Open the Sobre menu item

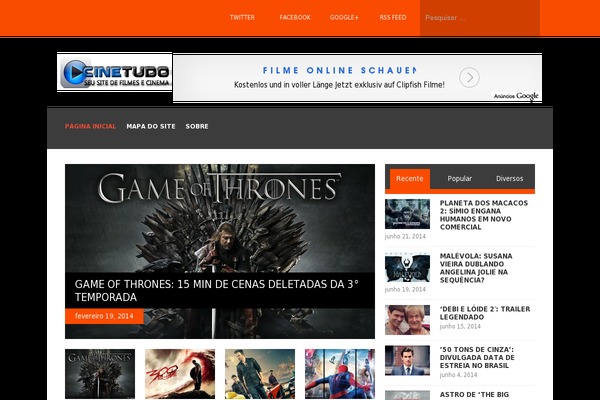pos(197,126)
